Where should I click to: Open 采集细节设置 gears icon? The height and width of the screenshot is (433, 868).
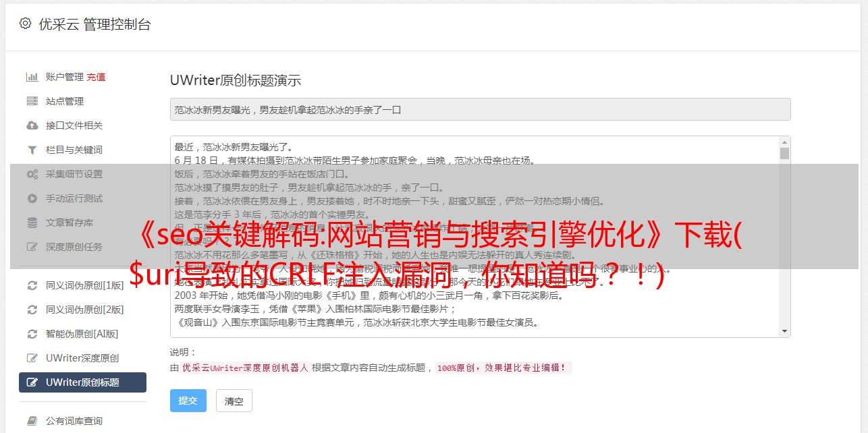click(x=32, y=174)
